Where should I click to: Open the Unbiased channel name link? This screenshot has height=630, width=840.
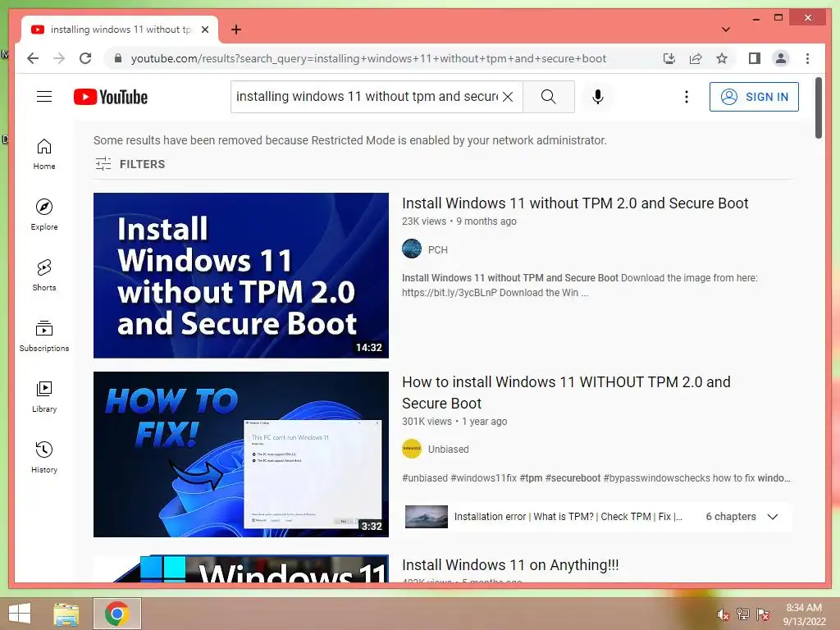(448, 449)
